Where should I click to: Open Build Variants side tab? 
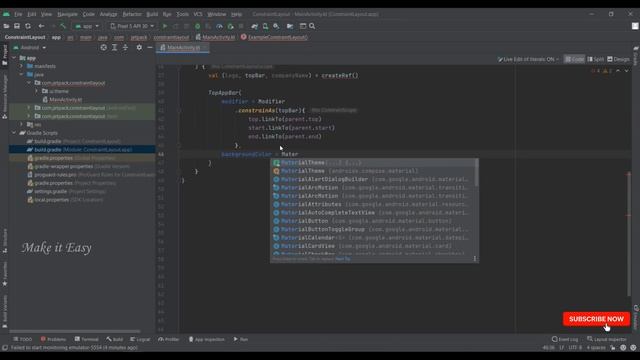click(x=4, y=312)
